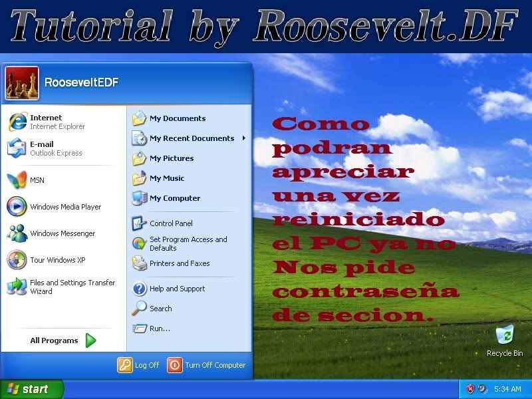Open My Pictures folder icon
Viewport: 532px width, 399px height.
click(x=139, y=158)
